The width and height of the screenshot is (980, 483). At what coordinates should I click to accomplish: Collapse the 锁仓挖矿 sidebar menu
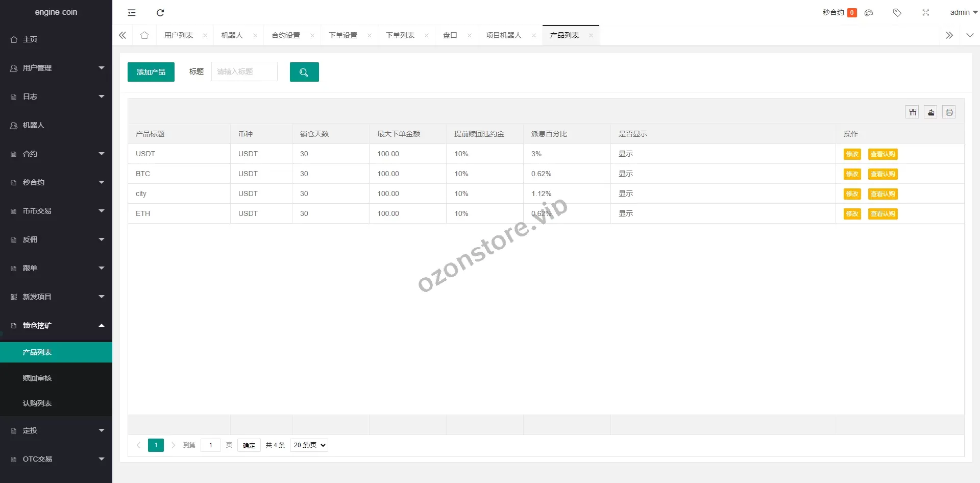click(56, 325)
